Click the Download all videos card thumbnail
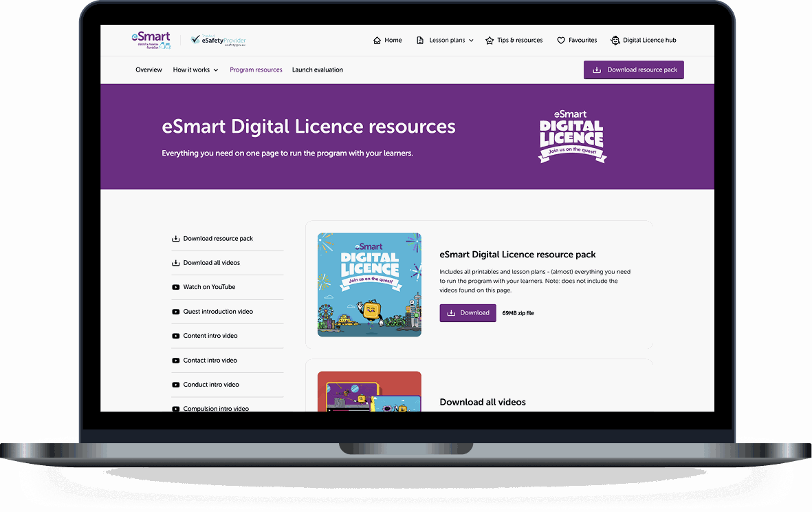Viewport: 812px width, 512px height. pyautogui.click(x=369, y=392)
